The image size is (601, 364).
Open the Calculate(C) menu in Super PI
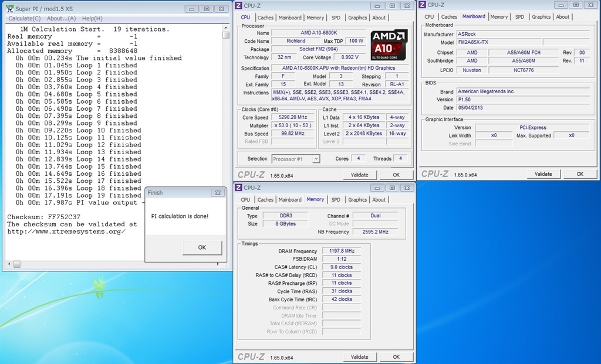(x=25, y=18)
